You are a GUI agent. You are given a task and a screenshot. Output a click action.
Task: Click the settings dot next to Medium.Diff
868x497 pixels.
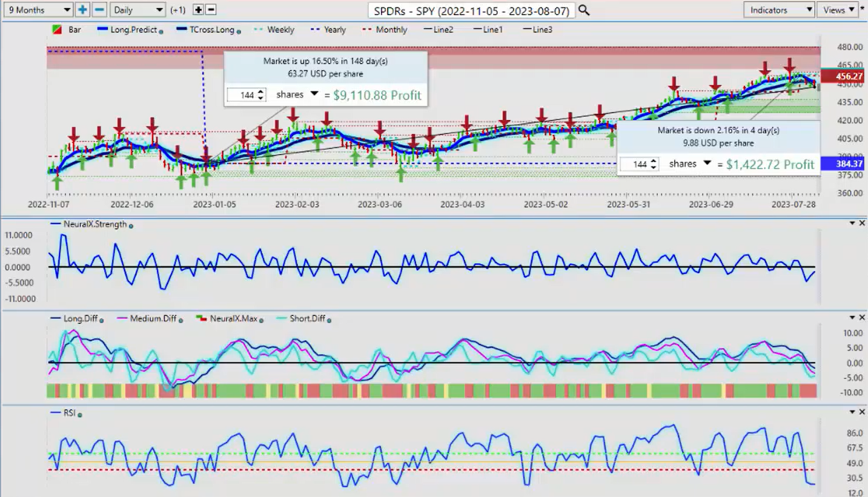[181, 320]
